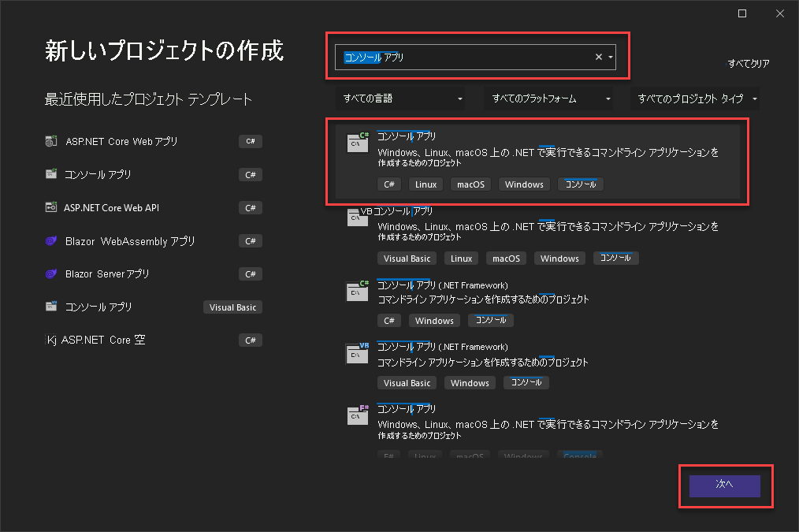Select the ASP.NET Core Web API icon
Screen dimensions: 799x532
coord(53,207)
